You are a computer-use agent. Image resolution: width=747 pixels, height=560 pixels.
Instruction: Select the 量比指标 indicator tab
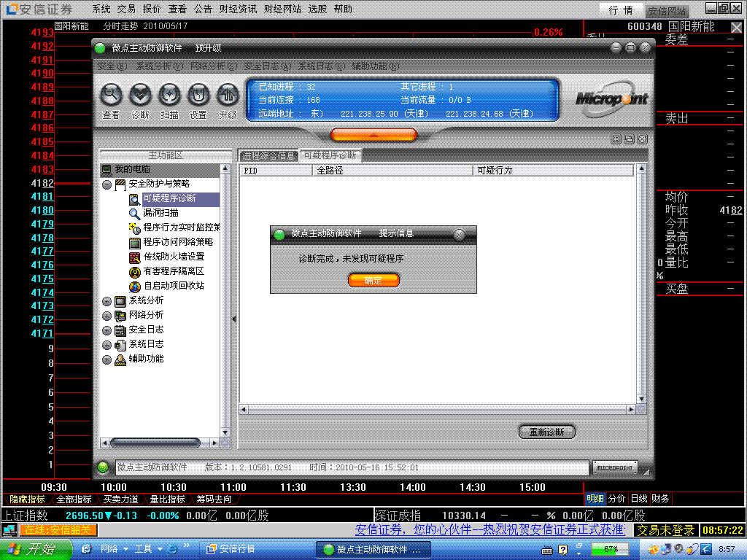[x=167, y=499]
